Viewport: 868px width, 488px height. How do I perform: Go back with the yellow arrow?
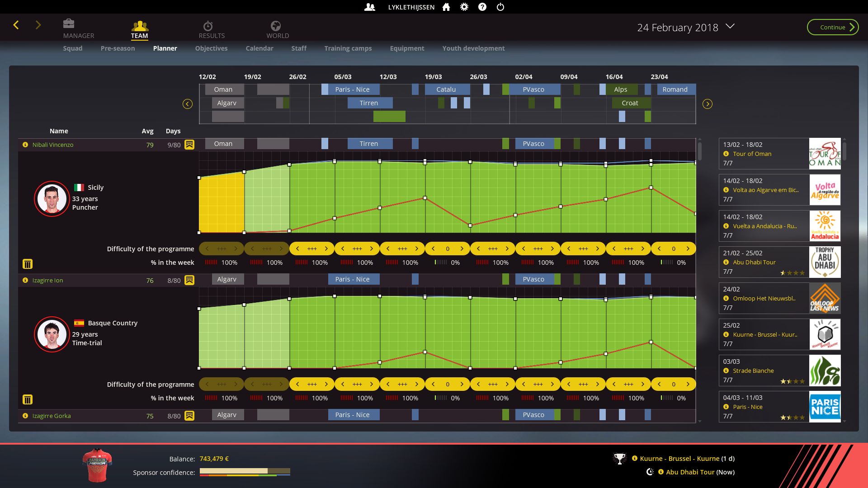tap(16, 25)
